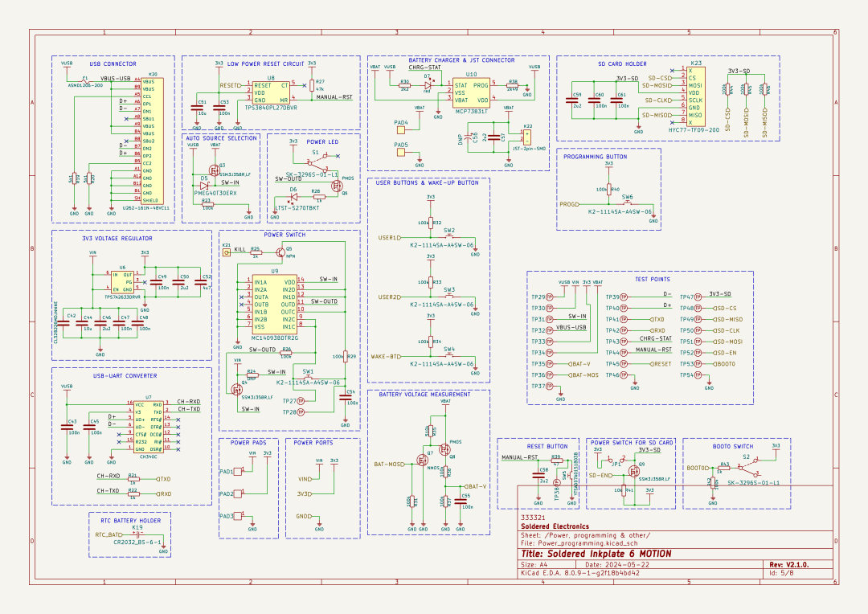The height and width of the screenshot is (614, 868).
Task: Select the Q8 PMOS transistor symbol
Action: (444, 449)
